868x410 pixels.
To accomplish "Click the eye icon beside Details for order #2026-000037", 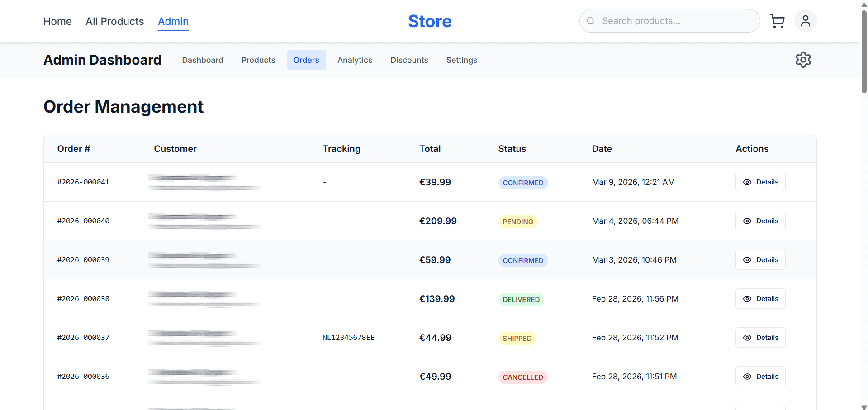I will pos(747,337).
